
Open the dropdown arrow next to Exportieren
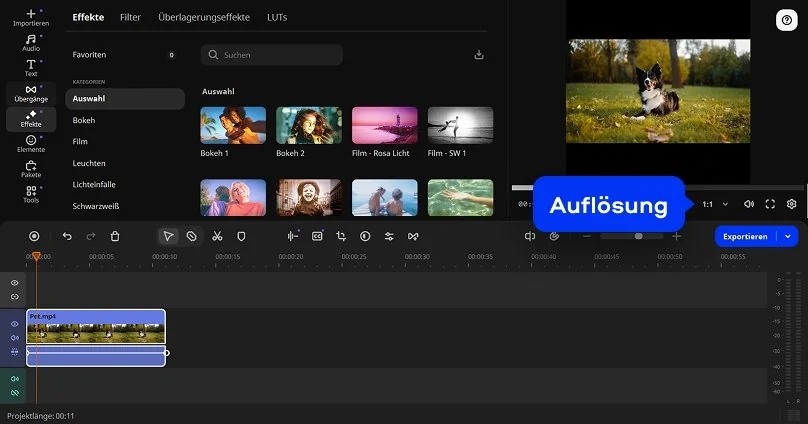[x=789, y=236]
